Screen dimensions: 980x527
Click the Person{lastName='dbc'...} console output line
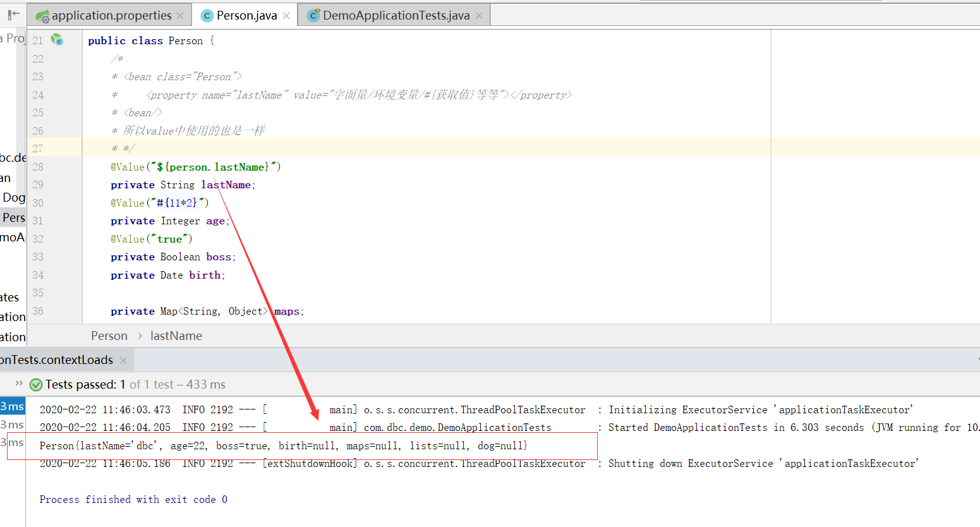[x=283, y=446]
